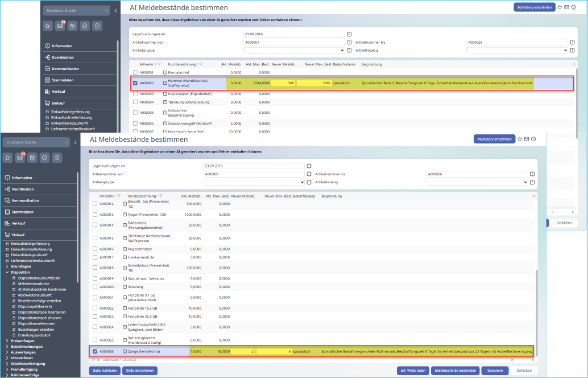Expand the Preisanfragen tree node

pos(7,341)
